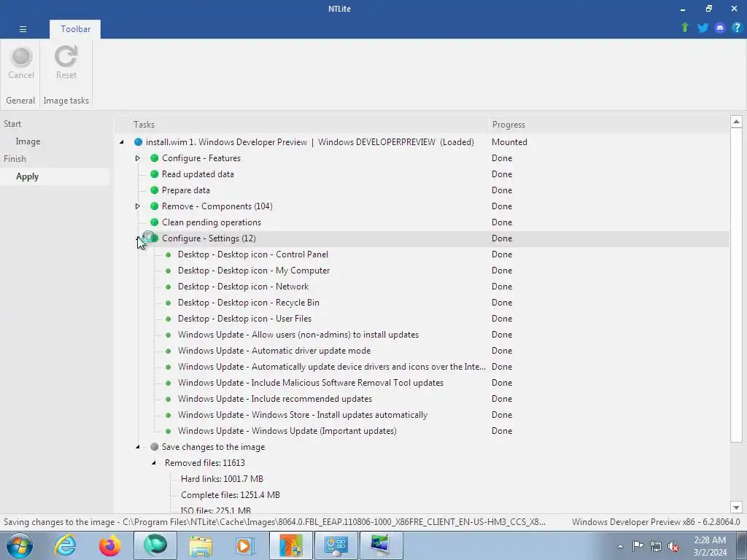Screen dimensions: 747x560
Task: Select Include recommended updates row
Action: tap(274, 399)
